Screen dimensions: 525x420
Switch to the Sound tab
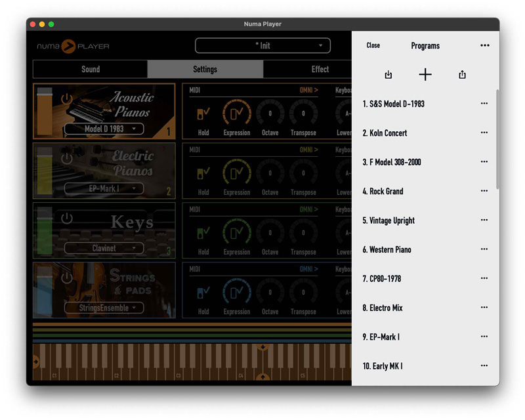pyautogui.click(x=91, y=70)
